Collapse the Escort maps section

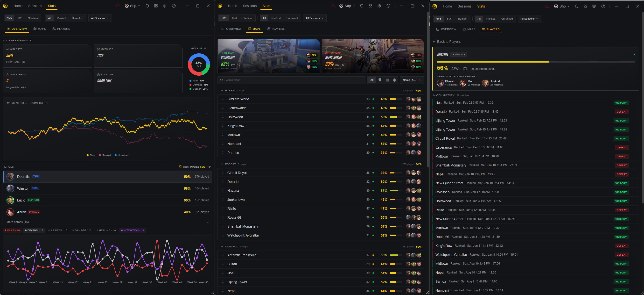click(222, 164)
